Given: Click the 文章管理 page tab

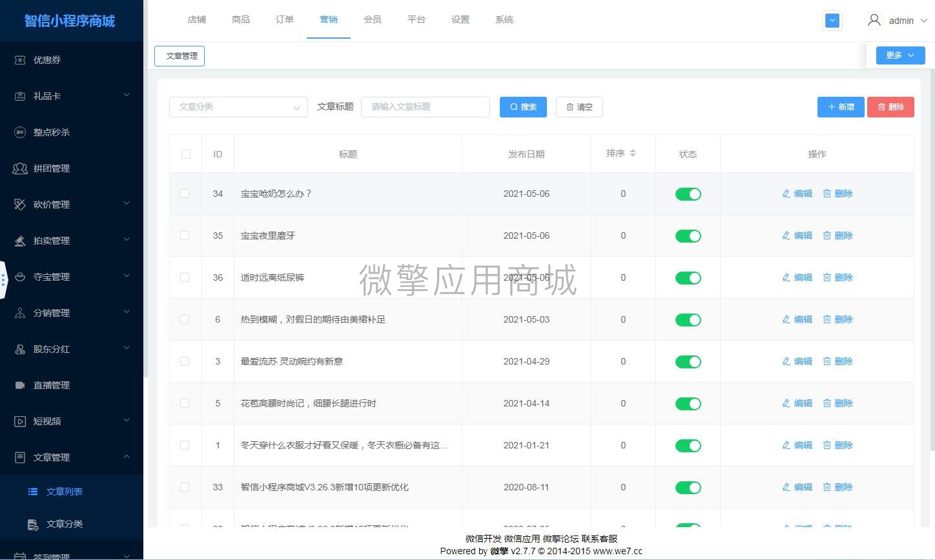Looking at the screenshot, I should [180, 56].
